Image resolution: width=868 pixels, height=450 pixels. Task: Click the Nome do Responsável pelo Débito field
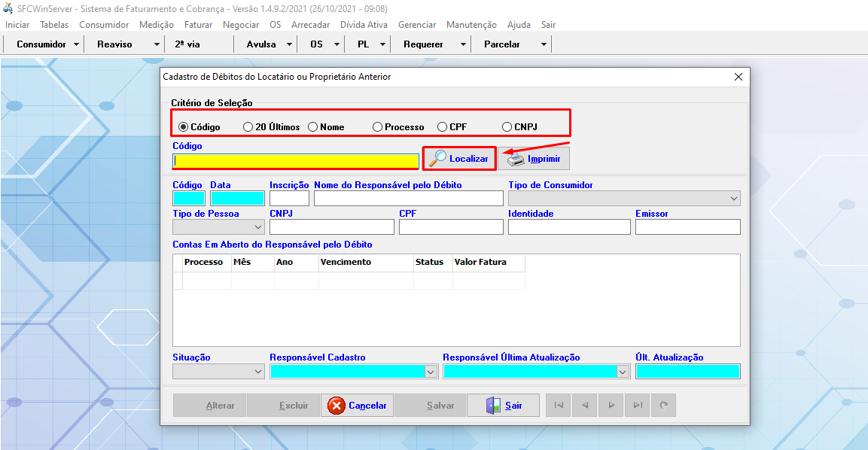click(408, 199)
